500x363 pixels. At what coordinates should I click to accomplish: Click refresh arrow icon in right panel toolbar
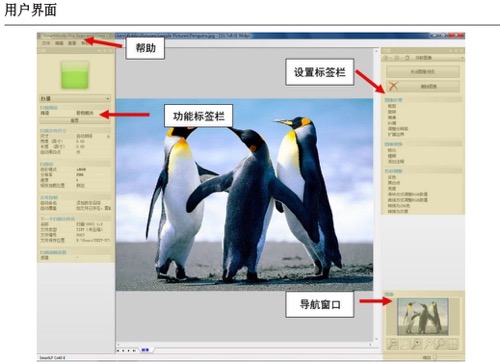407,58
